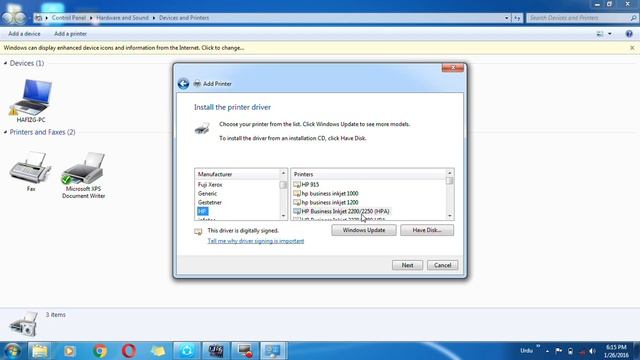
Task: Click the search magnifier icon
Action: pyautogui.click(x=633, y=18)
